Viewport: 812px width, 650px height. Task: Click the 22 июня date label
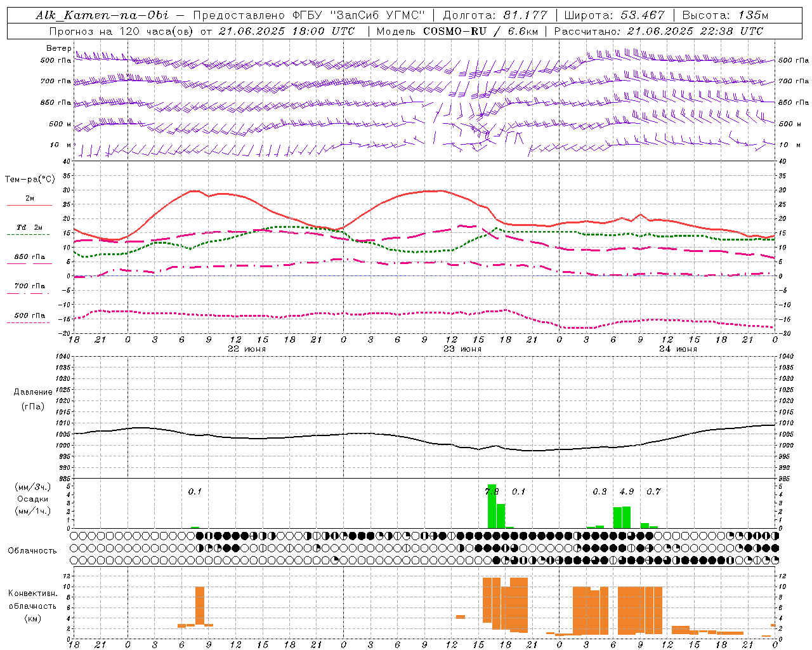point(246,349)
